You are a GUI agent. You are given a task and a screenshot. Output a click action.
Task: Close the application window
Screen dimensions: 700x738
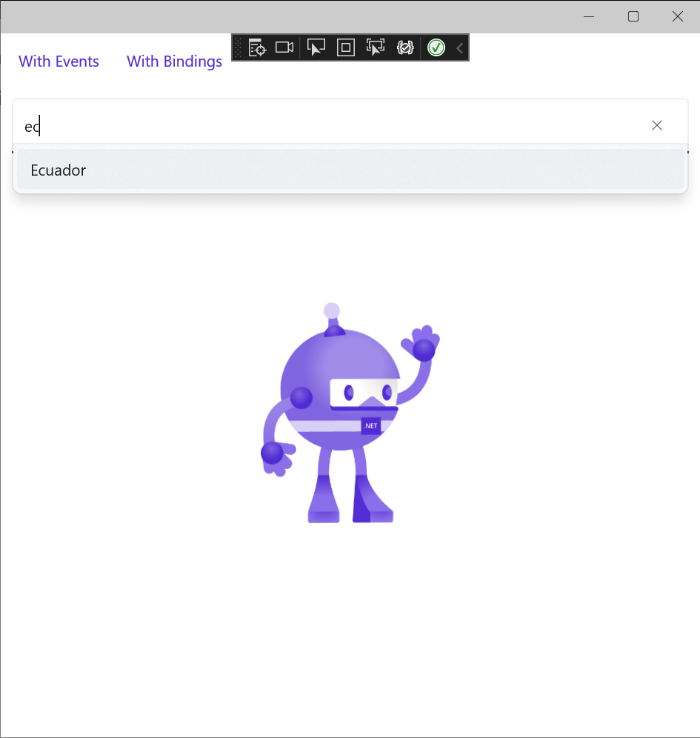678,16
